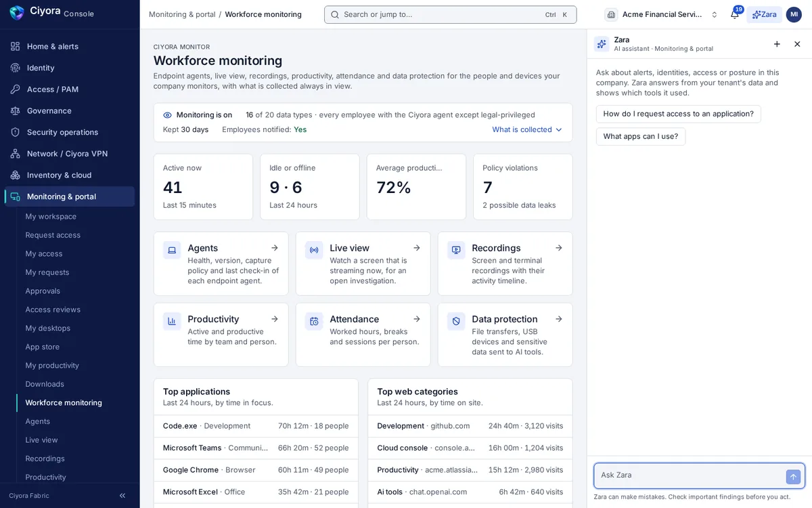Click the Recordings screen icon
This screenshot has height=508, width=812.
click(x=456, y=250)
